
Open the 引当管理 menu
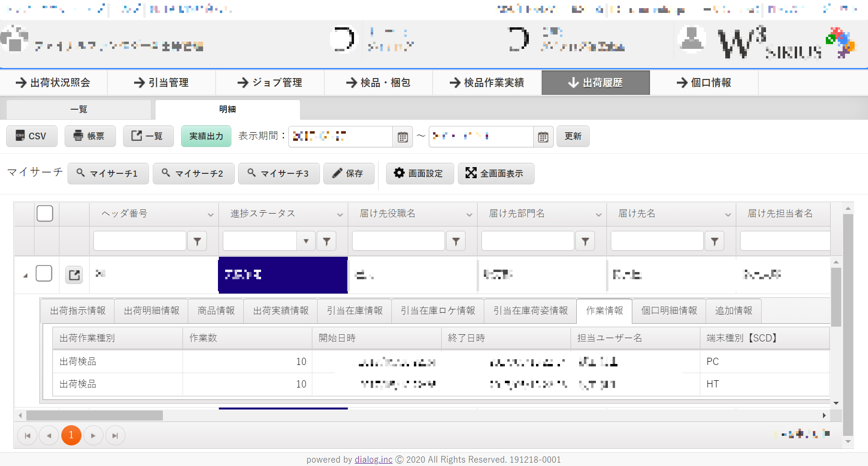(x=162, y=82)
